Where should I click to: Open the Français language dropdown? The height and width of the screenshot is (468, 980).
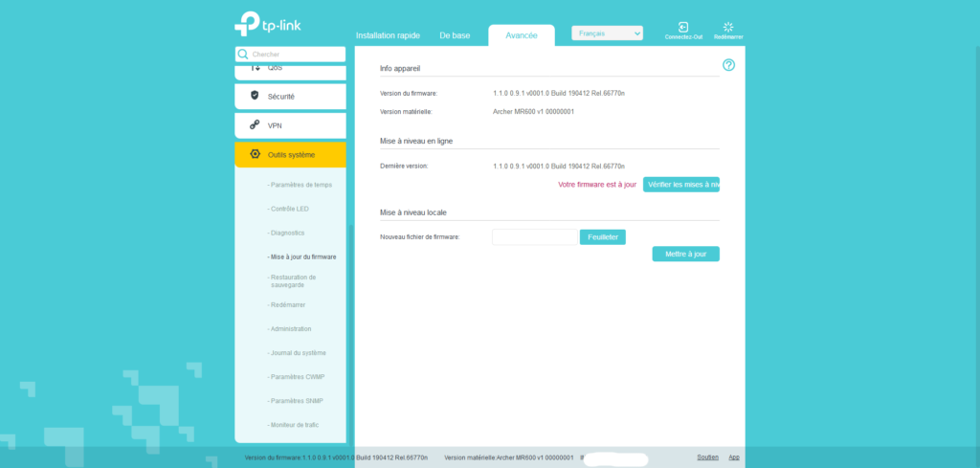click(x=607, y=33)
